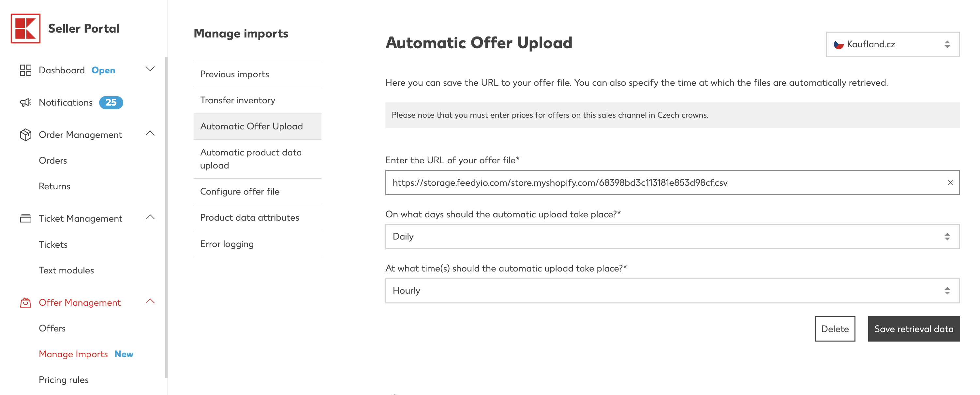Click the Delete button
This screenshot has width=980, height=395.
[835, 329]
